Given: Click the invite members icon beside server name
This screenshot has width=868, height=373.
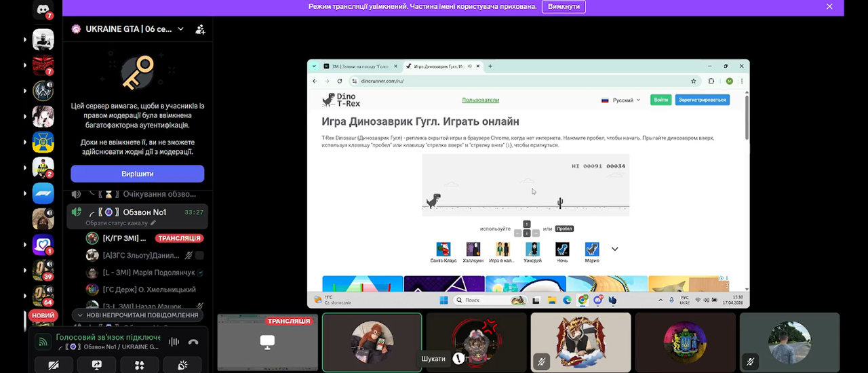Looking at the screenshot, I should (x=200, y=29).
